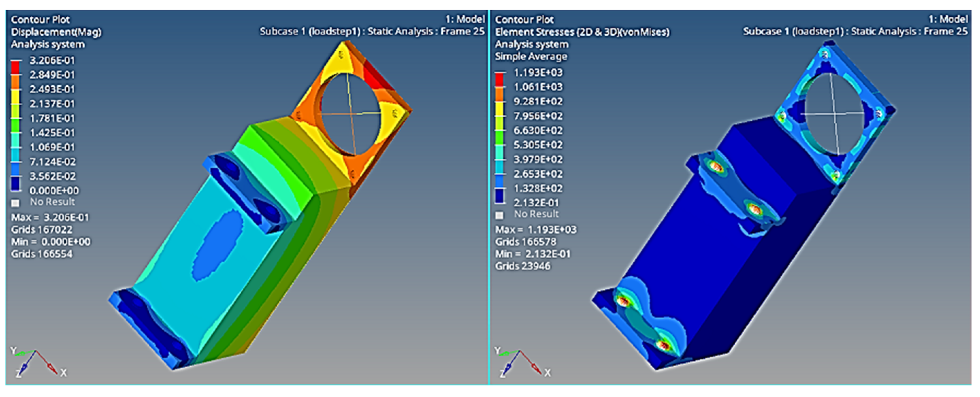This screenshot has width=980, height=397.
Task: Click the '1: Model' label in the stress pane
Action: [x=948, y=19]
